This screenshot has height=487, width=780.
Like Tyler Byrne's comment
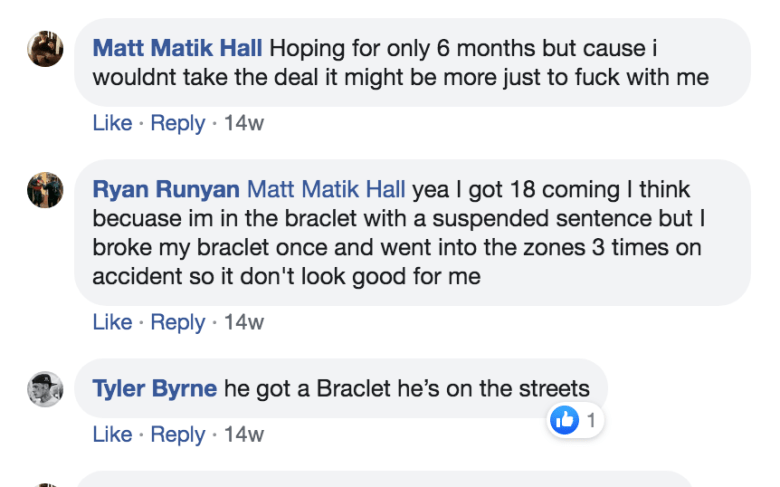click(x=112, y=434)
